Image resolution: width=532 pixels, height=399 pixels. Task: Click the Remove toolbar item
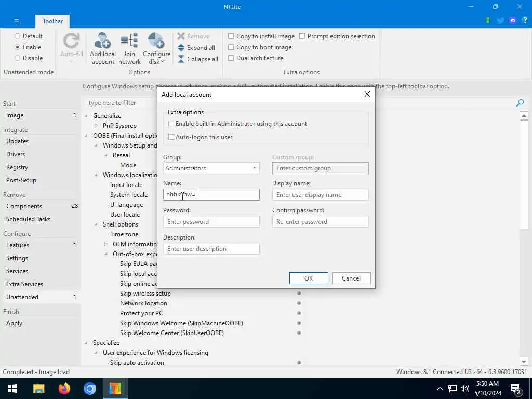coord(193,36)
